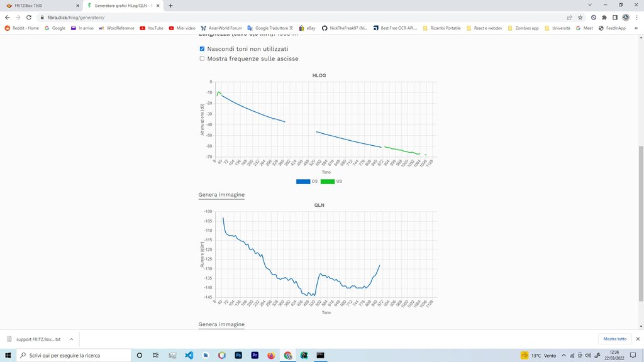The height and width of the screenshot is (362, 644).
Task: Open the terminal icon in the taskbar
Action: [x=320, y=355]
